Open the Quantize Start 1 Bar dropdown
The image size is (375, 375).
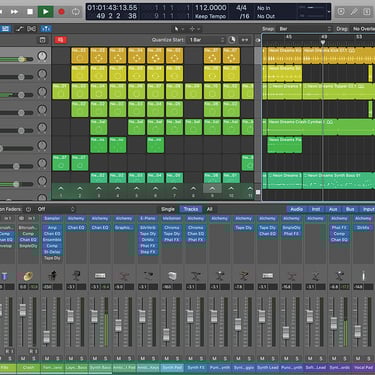206,40
